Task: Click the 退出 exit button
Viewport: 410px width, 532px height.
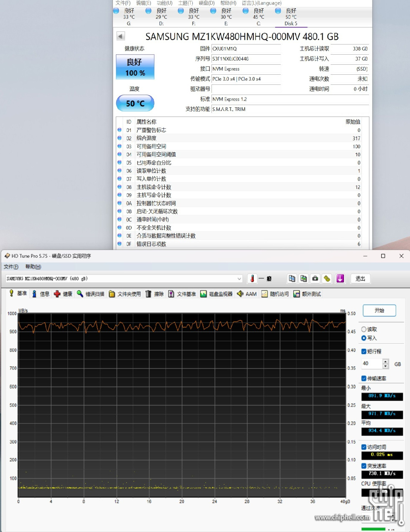Action: tap(360, 279)
